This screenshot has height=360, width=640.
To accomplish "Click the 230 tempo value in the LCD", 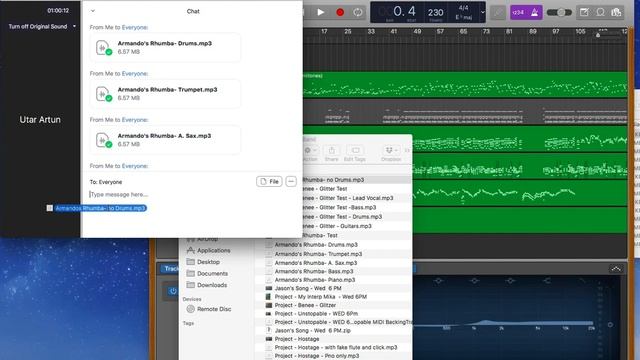I will (x=436, y=13).
